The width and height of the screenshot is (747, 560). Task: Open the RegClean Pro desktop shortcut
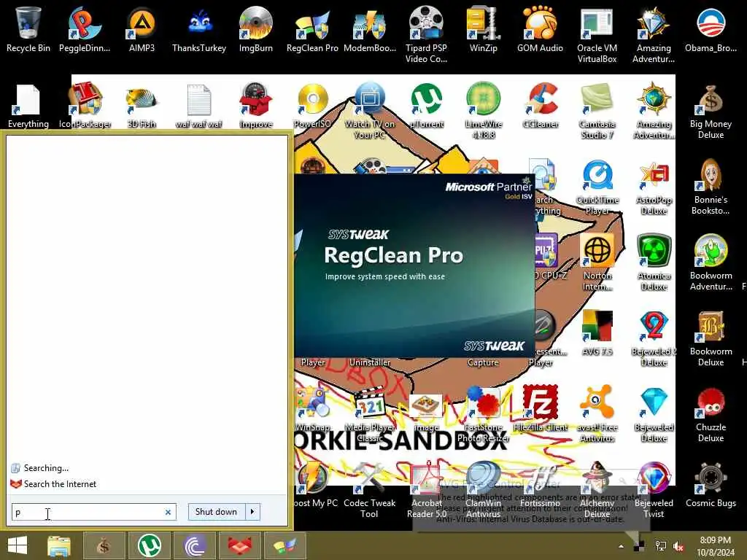(x=312, y=29)
